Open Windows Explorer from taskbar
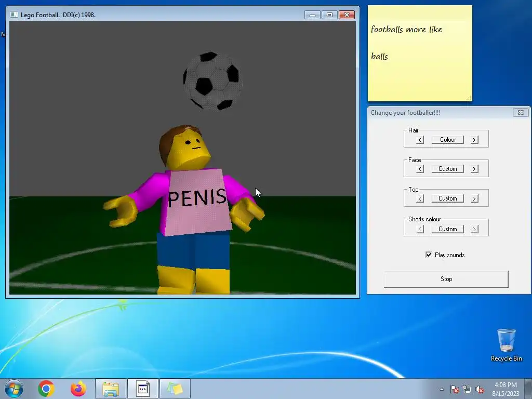 (x=111, y=389)
